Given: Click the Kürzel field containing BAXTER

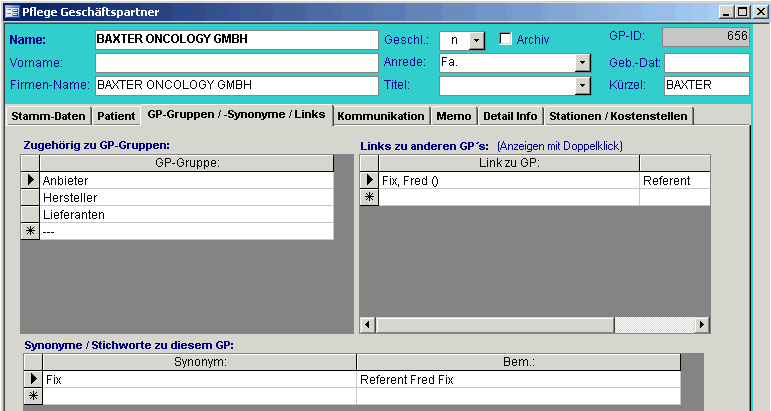Looking at the screenshot, I should point(707,86).
